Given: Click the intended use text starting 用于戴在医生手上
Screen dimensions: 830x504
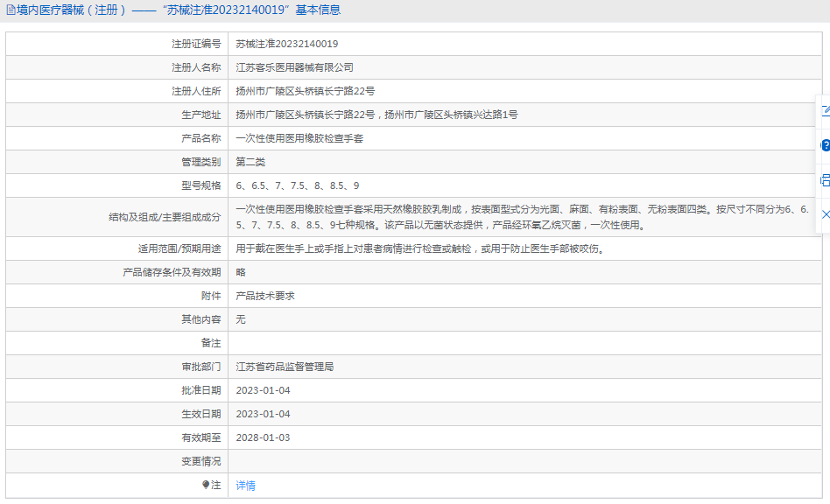Looking at the screenshot, I should (420, 248).
